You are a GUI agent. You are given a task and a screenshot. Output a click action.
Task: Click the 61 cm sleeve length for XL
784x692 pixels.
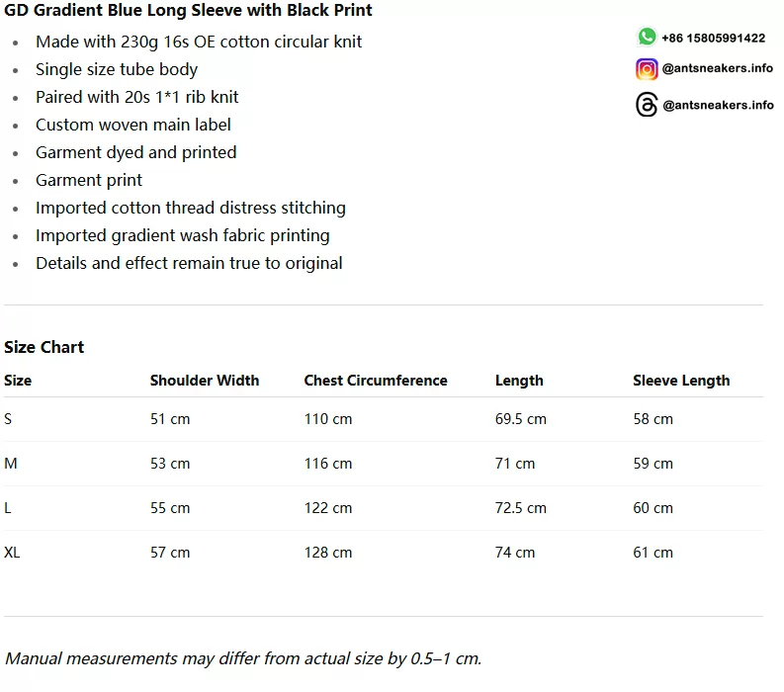point(653,553)
